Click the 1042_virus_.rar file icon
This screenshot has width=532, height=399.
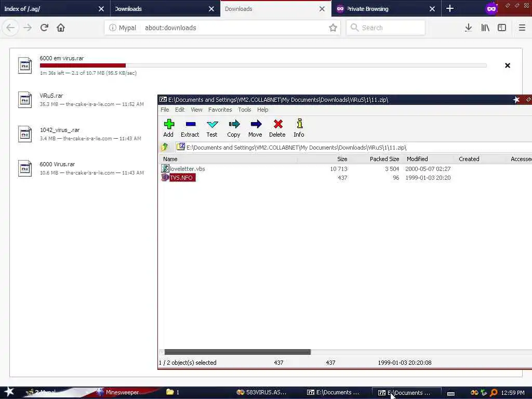25,134
